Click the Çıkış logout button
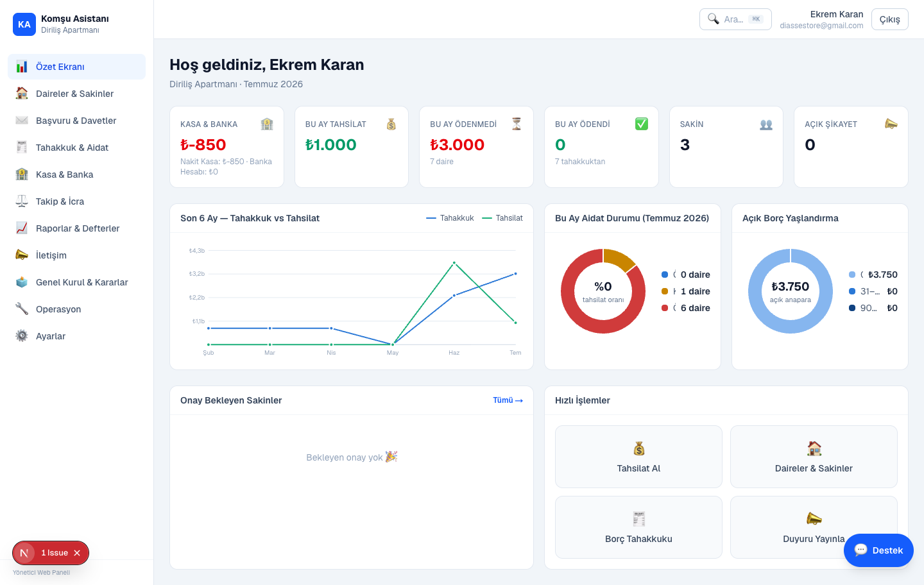Screen dimensions: 924x585 tap(890, 19)
